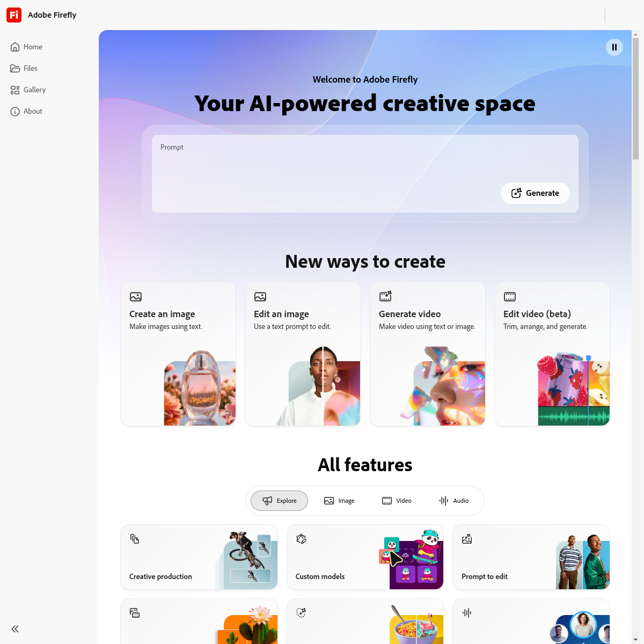Click the woman portrait thumbnail in Edit an image
This screenshot has width=644, height=644.
point(318,386)
